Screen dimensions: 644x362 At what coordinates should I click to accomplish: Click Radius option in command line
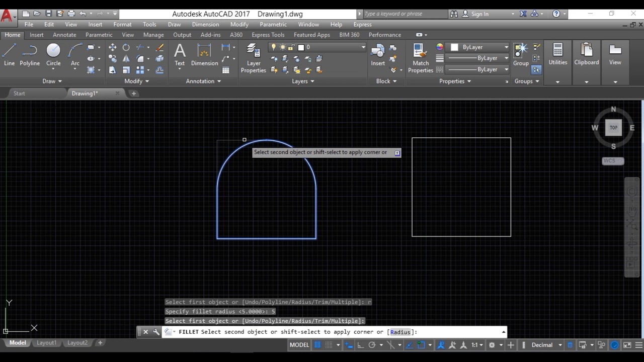(400, 332)
